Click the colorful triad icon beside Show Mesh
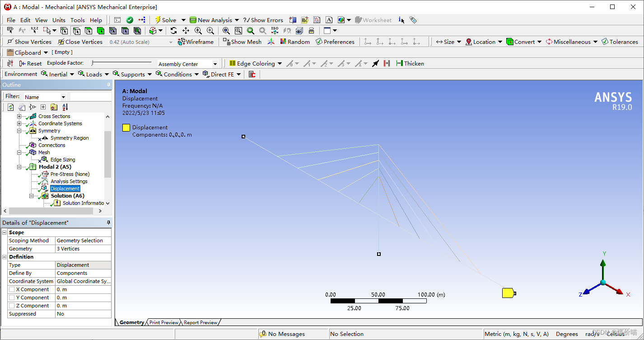Viewport: 644px width, 340px height. click(x=271, y=42)
